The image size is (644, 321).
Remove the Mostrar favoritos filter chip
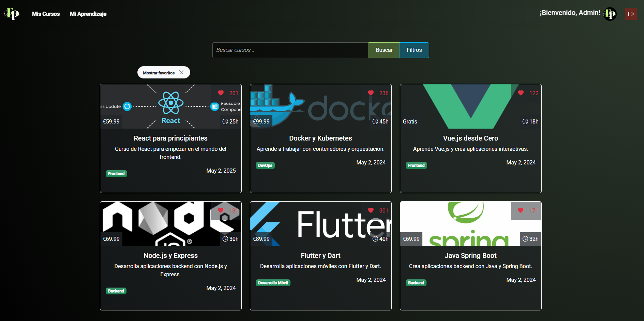click(x=181, y=72)
